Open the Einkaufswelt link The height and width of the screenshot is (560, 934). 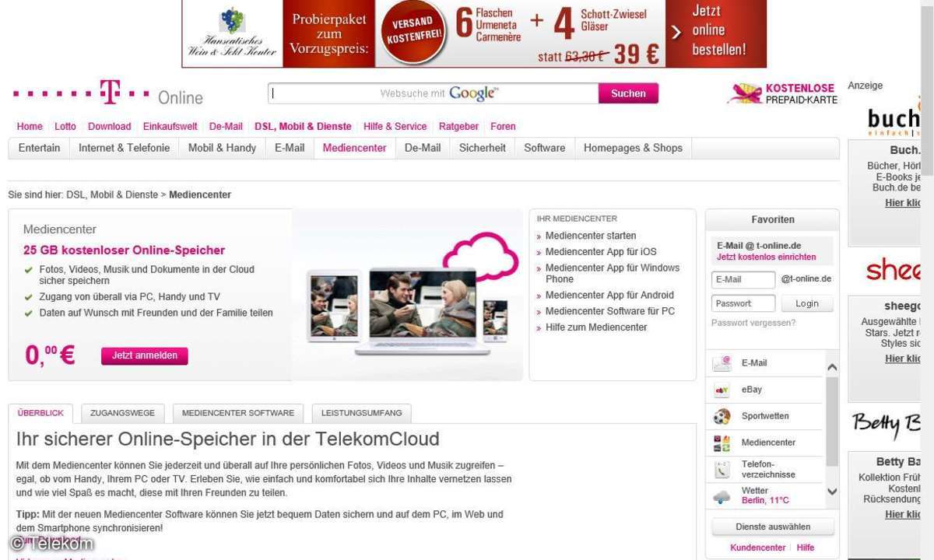click(170, 126)
